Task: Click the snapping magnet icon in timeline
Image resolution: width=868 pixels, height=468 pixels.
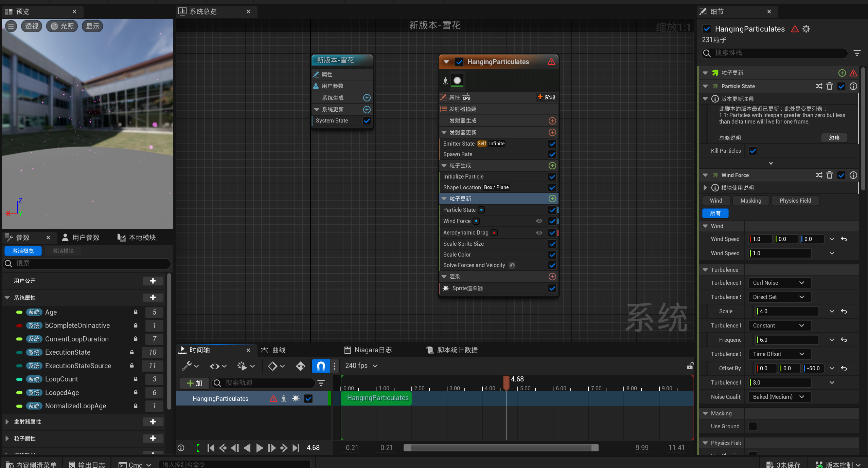Action: pos(321,366)
